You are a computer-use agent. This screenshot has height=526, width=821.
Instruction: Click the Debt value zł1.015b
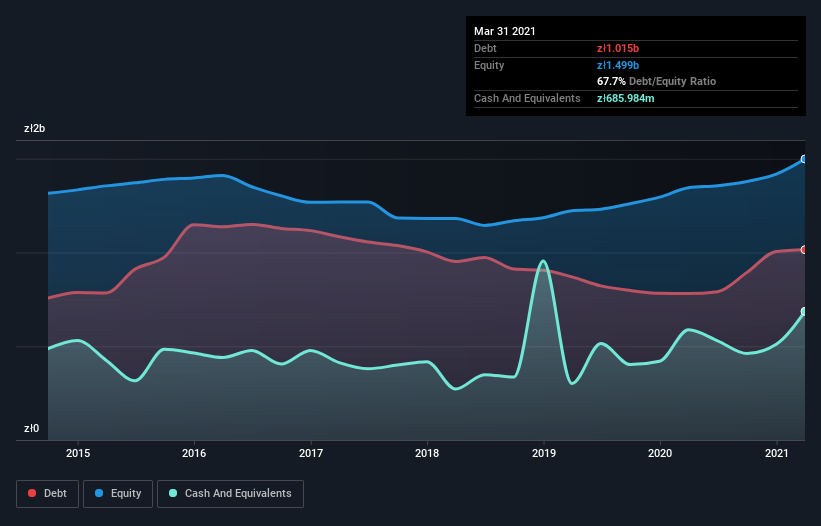click(x=618, y=48)
